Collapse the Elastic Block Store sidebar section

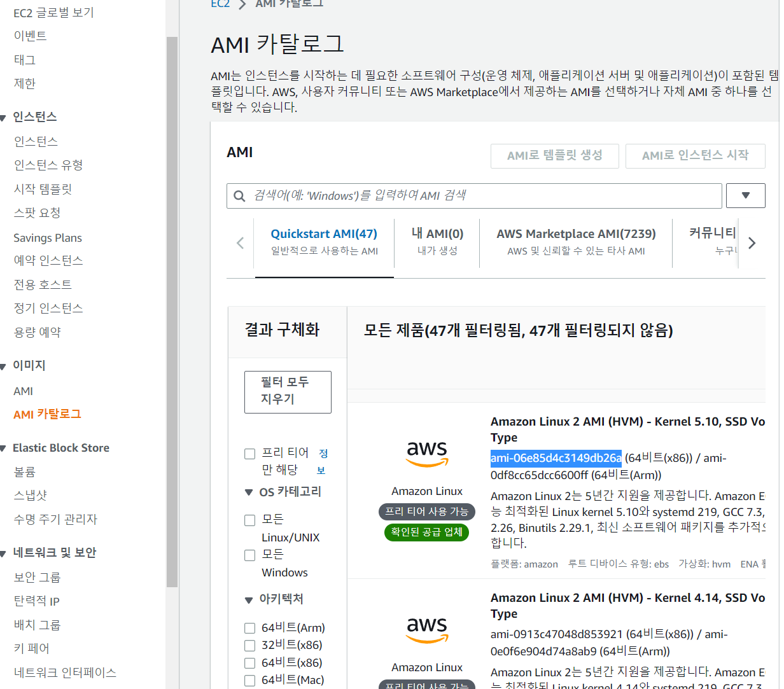tap(3, 449)
